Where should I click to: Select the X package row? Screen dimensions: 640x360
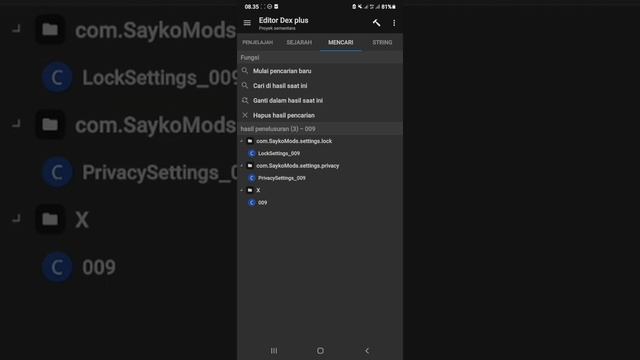click(x=320, y=190)
